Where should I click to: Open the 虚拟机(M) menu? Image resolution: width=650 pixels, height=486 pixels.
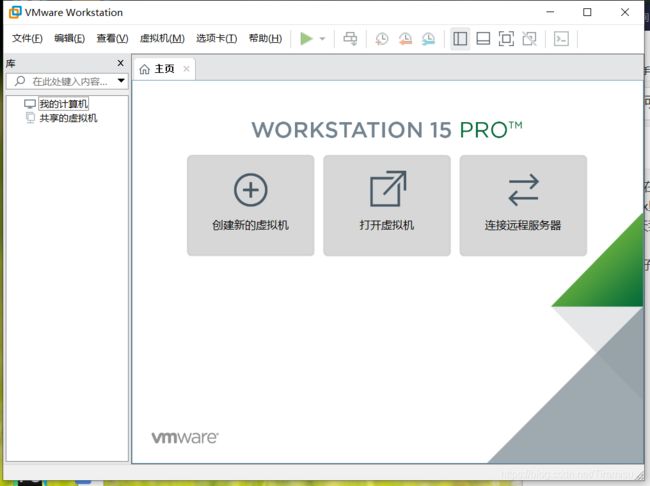pos(162,39)
